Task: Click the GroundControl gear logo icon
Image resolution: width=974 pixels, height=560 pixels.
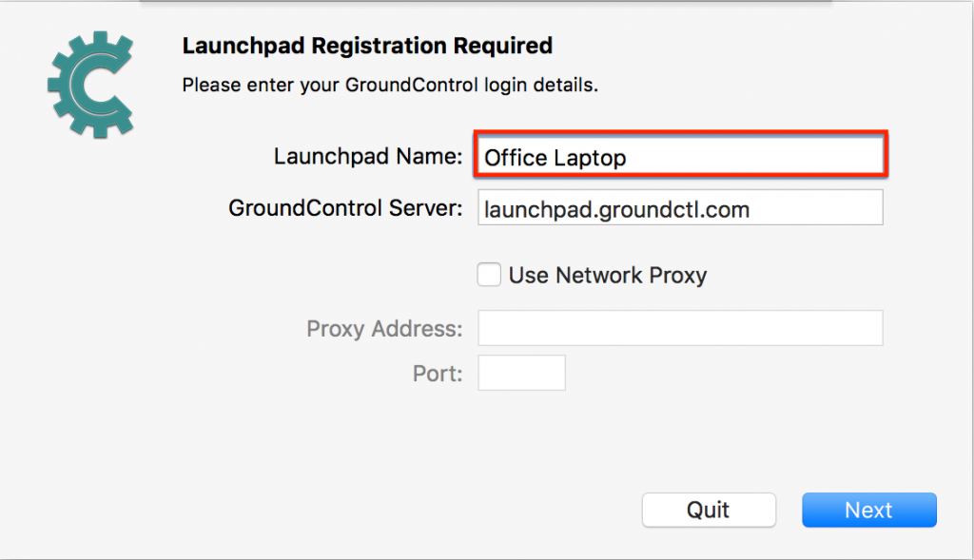Action: click(90, 85)
